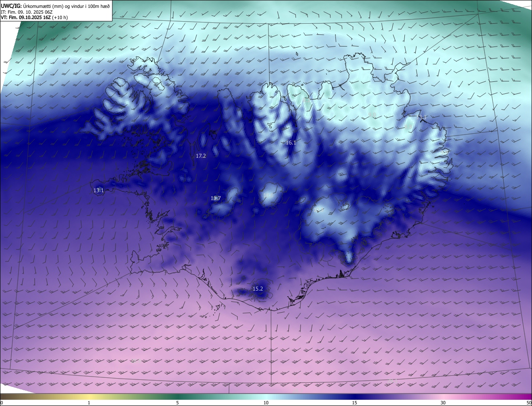This screenshot has width=532, height=406.
Task: Click the 50 tick label on the color scale
Action: (529, 403)
